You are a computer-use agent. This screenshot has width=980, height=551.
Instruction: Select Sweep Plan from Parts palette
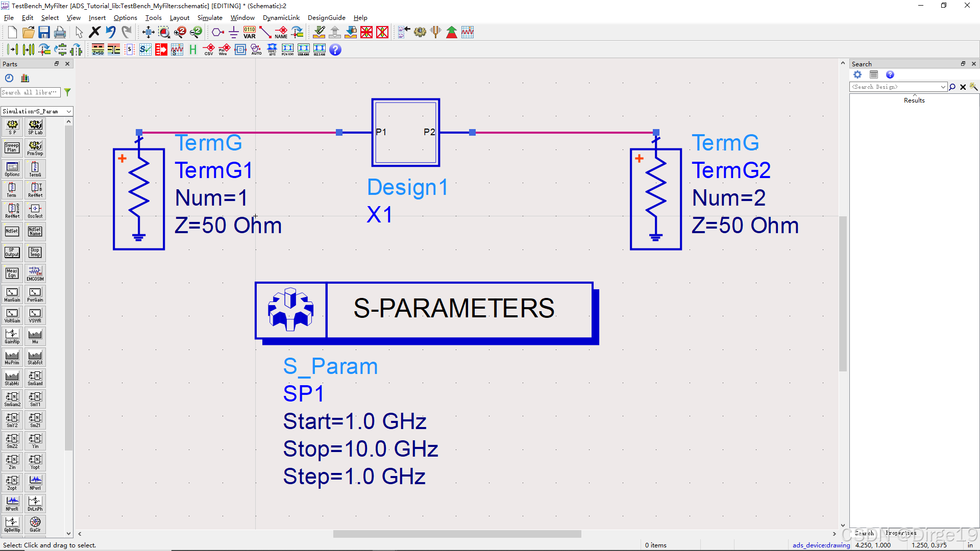click(12, 147)
